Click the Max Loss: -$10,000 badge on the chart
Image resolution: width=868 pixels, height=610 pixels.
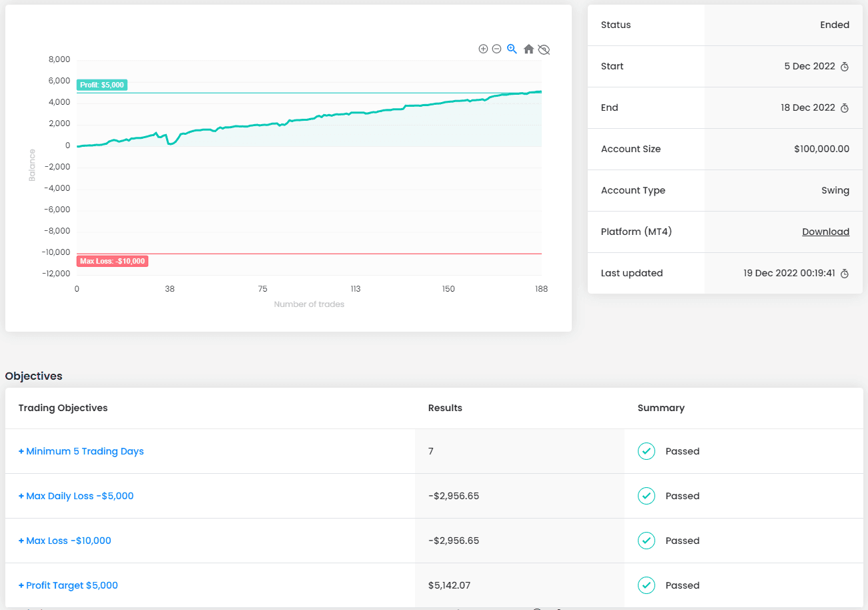pos(112,261)
